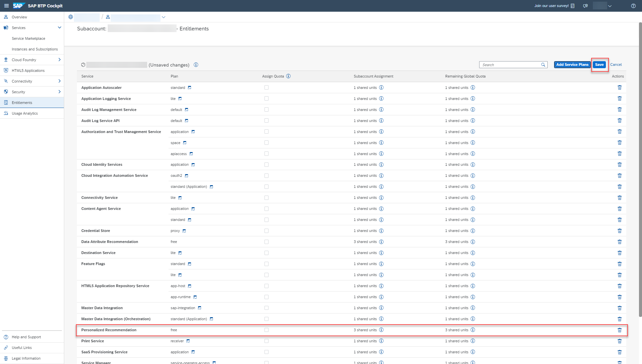Delete the Data Attribute Recommendation entitlement
This screenshot has width=642, height=364.
click(x=620, y=242)
